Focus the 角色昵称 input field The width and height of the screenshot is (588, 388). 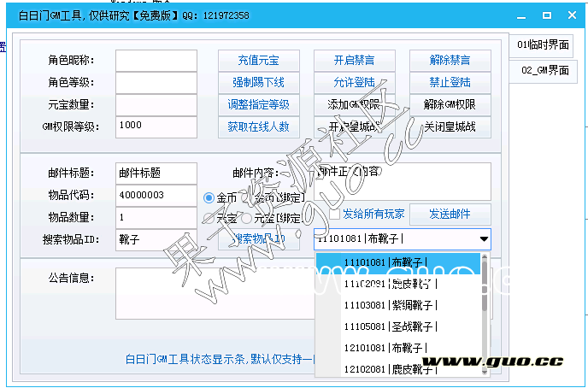pyautogui.click(x=156, y=61)
